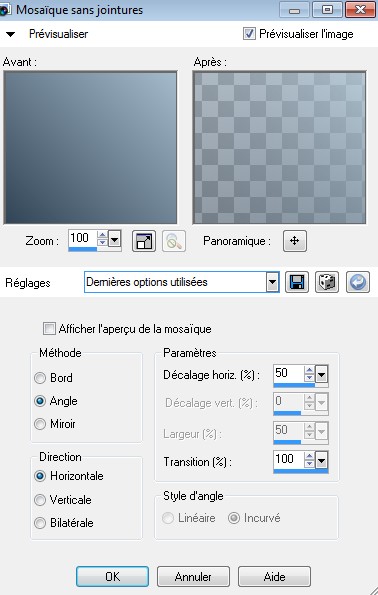Click the fit image to window zoom icon

(144, 241)
